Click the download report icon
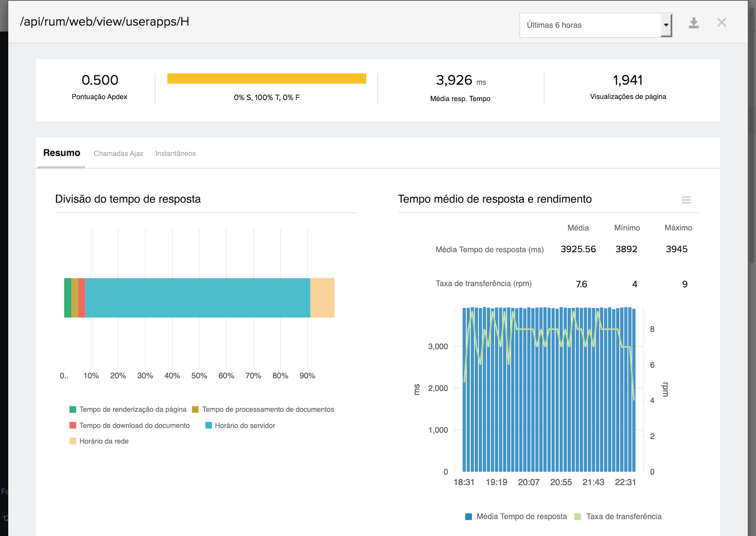 click(693, 23)
